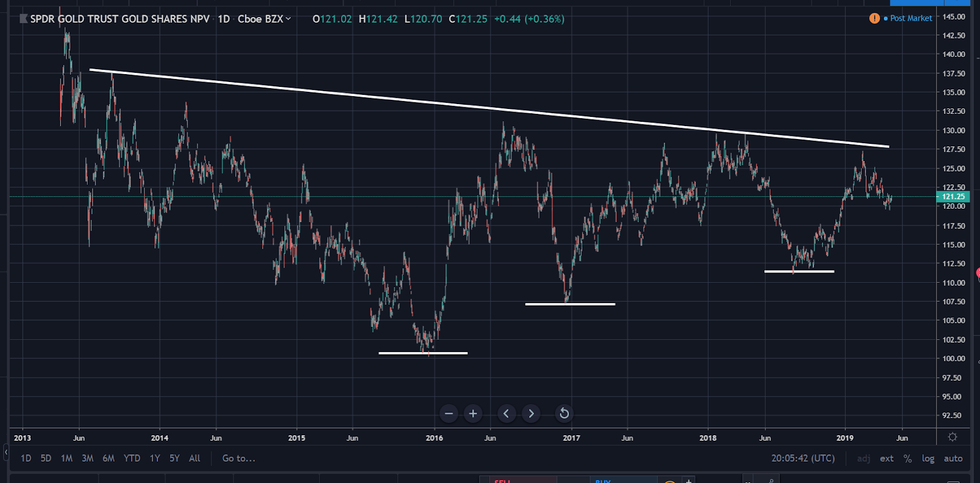The height and width of the screenshot is (483, 980).
Task: Zoom out the chart with minus button
Action: click(449, 414)
